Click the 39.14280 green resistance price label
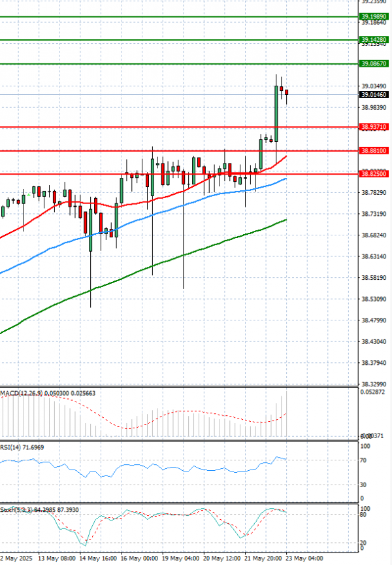This screenshot has width=392, height=565. click(x=374, y=40)
